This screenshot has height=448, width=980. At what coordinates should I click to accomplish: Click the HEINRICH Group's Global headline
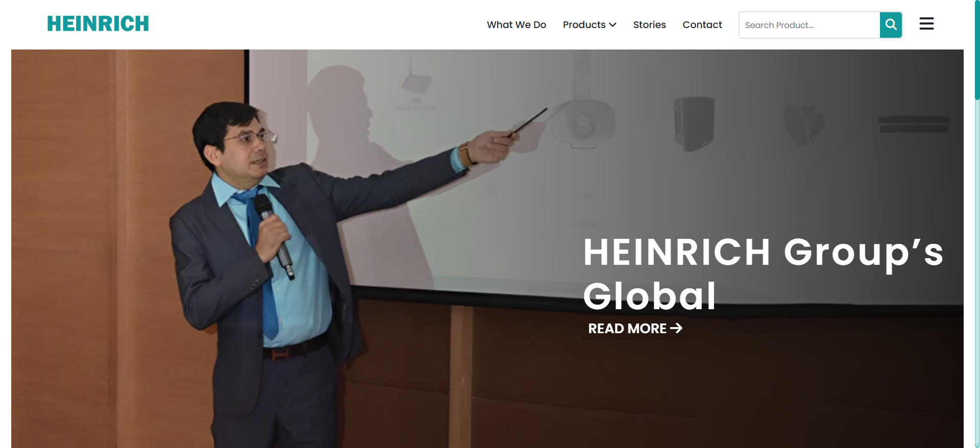click(763, 274)
